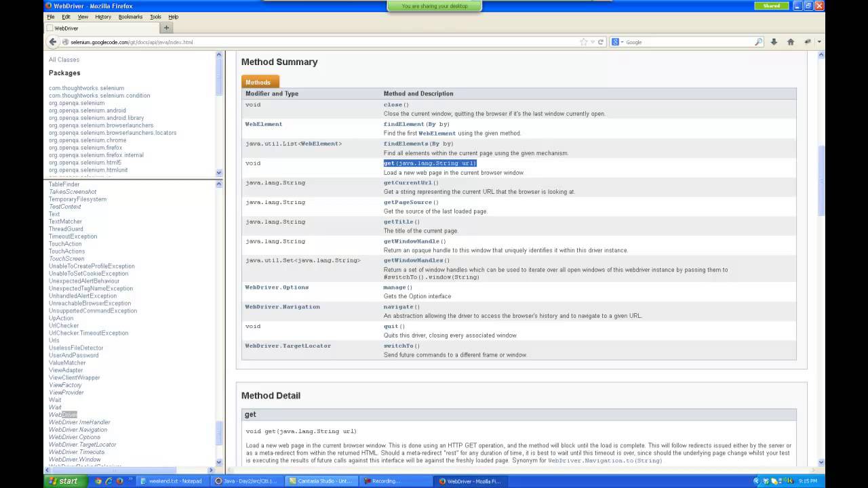The height and width of the screenshot is (488, 868).
Task: Open the Edit menu
Action: (x=66, y=17)
